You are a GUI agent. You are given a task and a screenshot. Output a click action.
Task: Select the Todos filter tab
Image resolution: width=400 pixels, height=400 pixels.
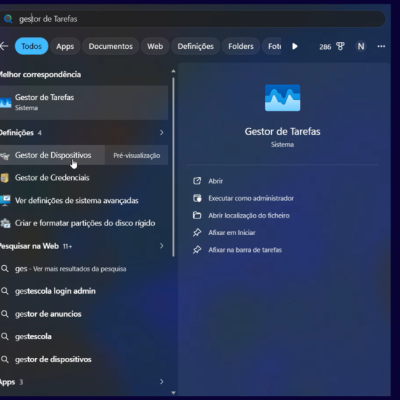[x=31, y=46]
